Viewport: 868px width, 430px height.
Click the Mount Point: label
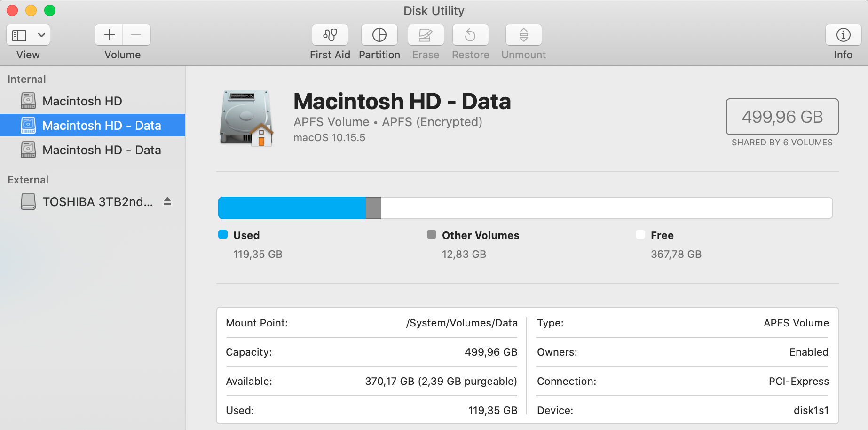(257, 323)
